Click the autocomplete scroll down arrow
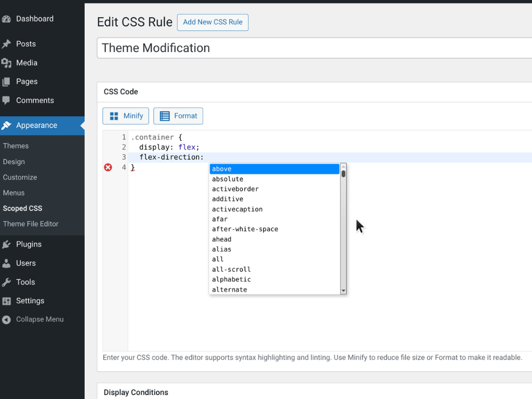Screen dimensions: 532x399 pyautogui.click(x=343, y=291)
